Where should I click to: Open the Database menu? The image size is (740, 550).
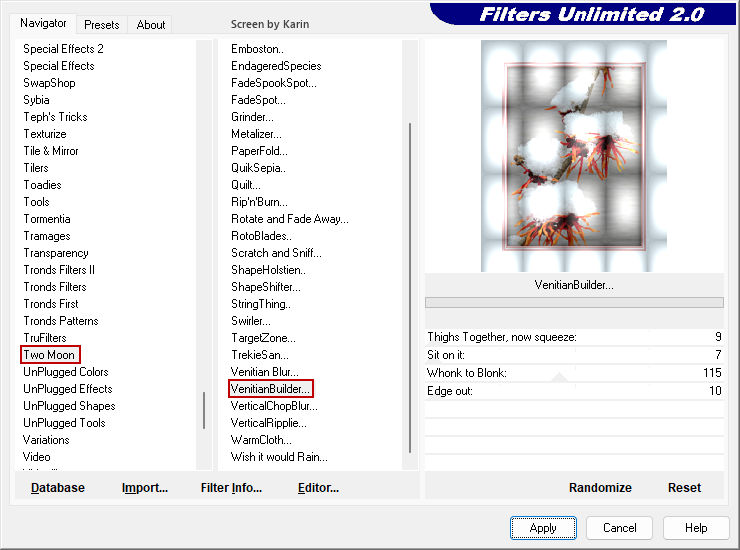(58, 488)
